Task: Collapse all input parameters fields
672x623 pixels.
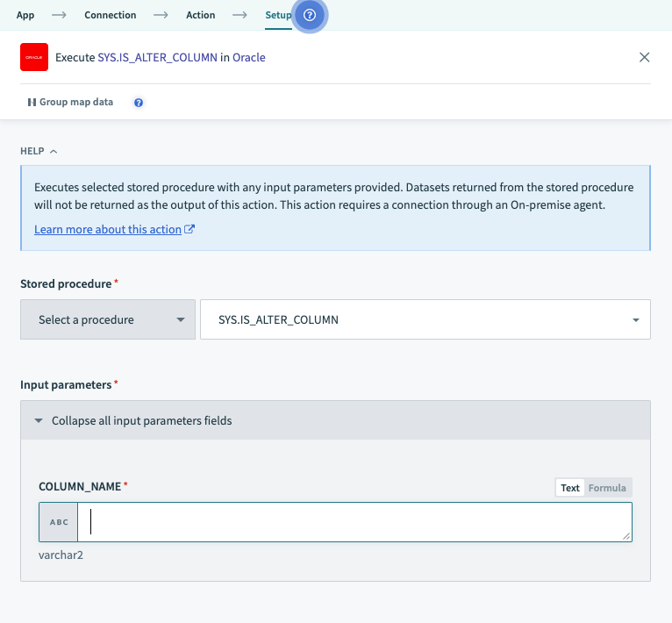Action: point(335,420)
